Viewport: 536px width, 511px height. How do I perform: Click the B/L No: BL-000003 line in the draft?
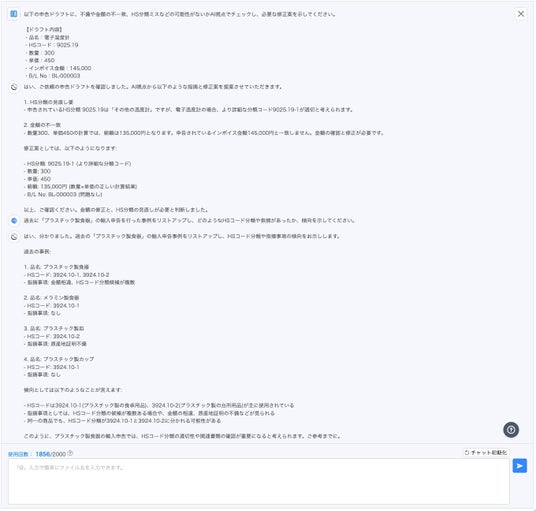coord(53,76)
